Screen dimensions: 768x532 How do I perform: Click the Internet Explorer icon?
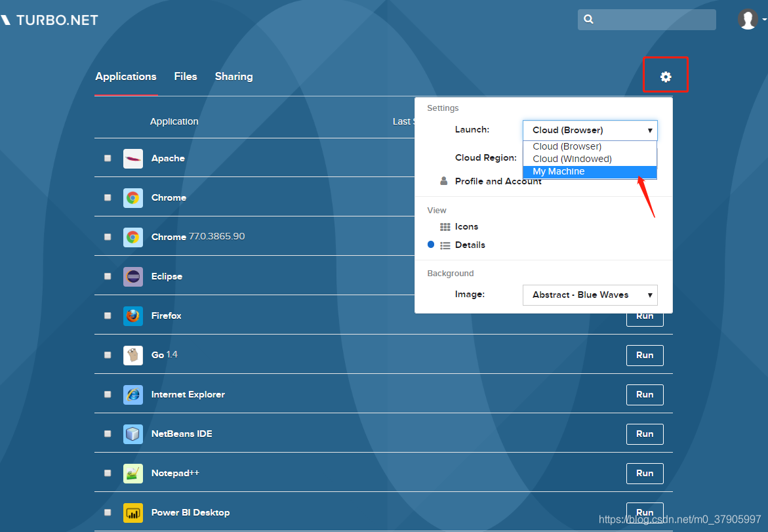click(132, 395)
